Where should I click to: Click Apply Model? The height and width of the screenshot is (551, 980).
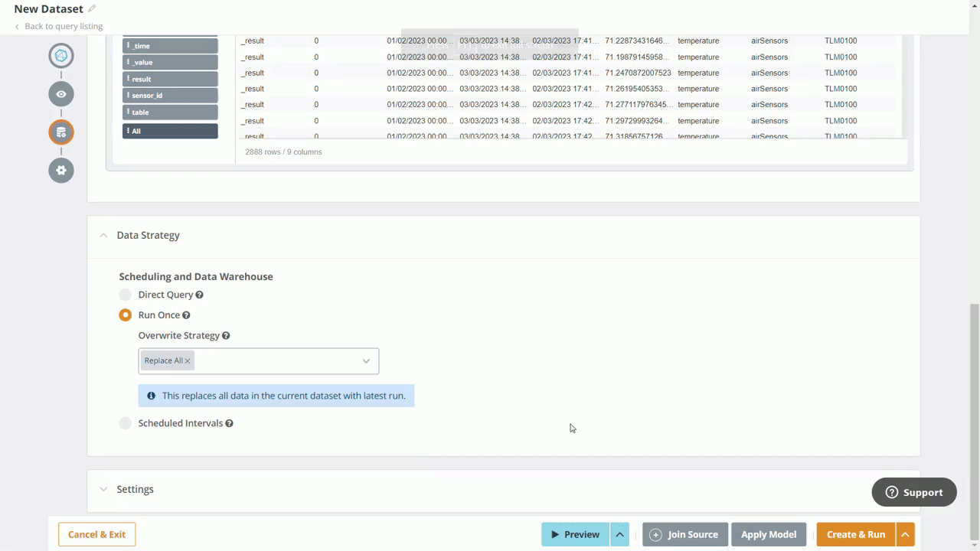click(768, 534)
